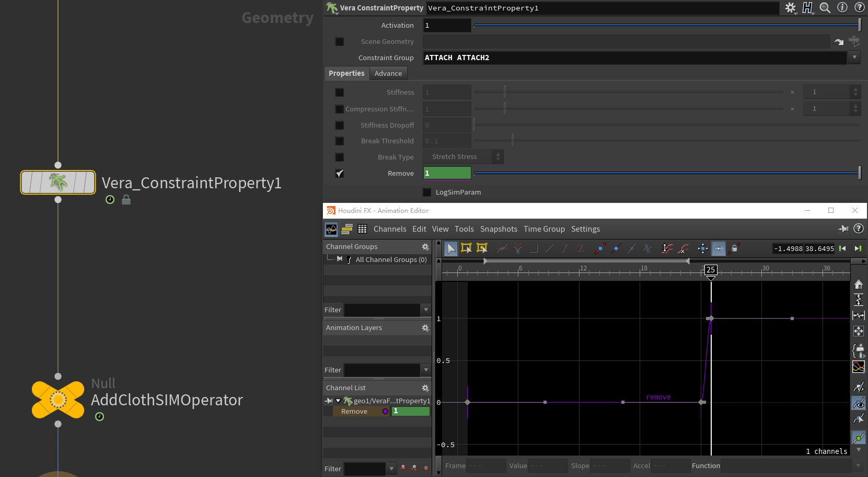Open Animation Editor help question mark

[858, 229]
